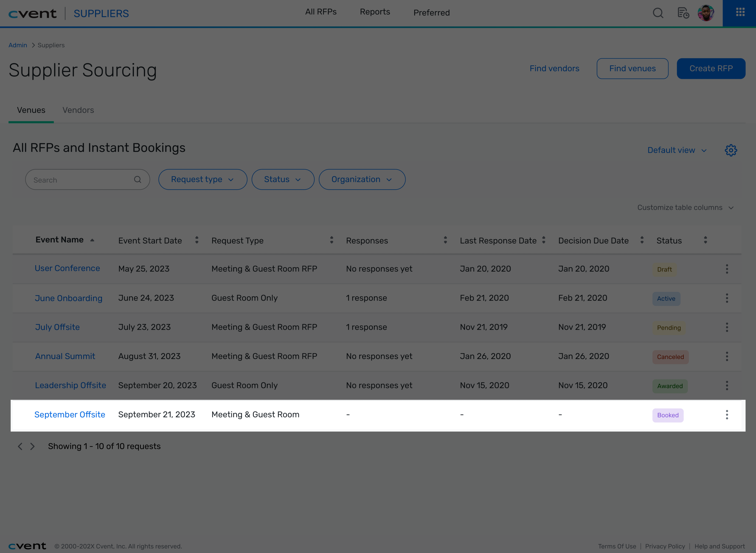The width and height of the screenshot is (756, 553).
Task: Click the Cvent logo in footer
Action: pyautogui.click(x=27, y=546)
